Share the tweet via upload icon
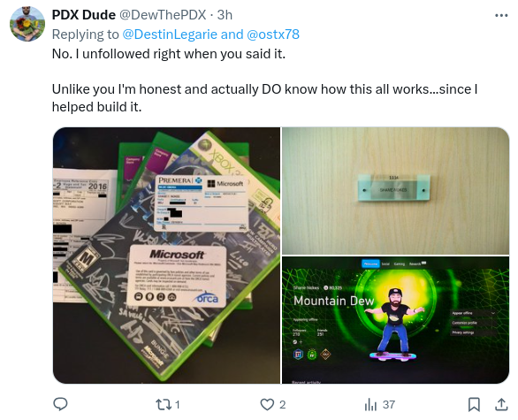 point(501,404)
